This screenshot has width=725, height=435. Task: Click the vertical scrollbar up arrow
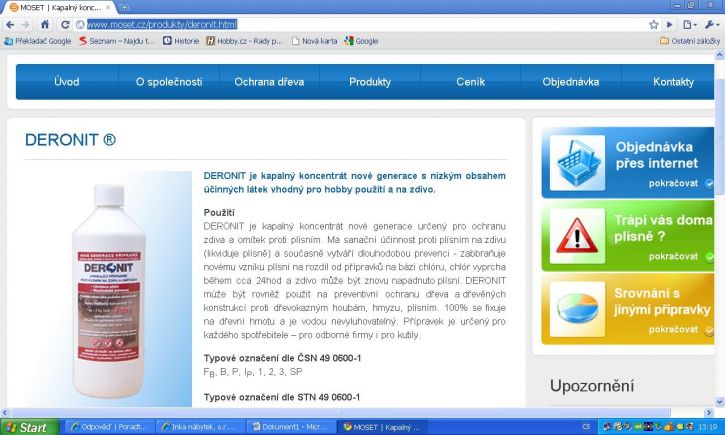(719, 55)
